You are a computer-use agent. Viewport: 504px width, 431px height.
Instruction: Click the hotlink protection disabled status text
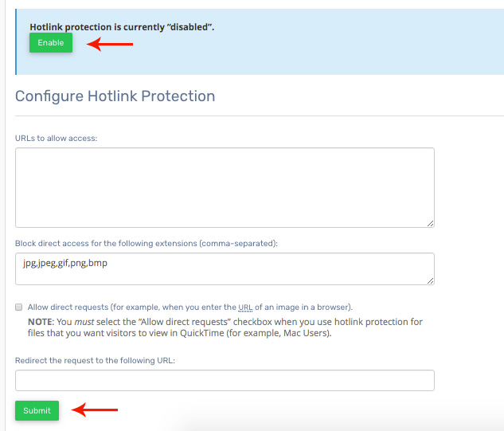[x=122, y=26]
